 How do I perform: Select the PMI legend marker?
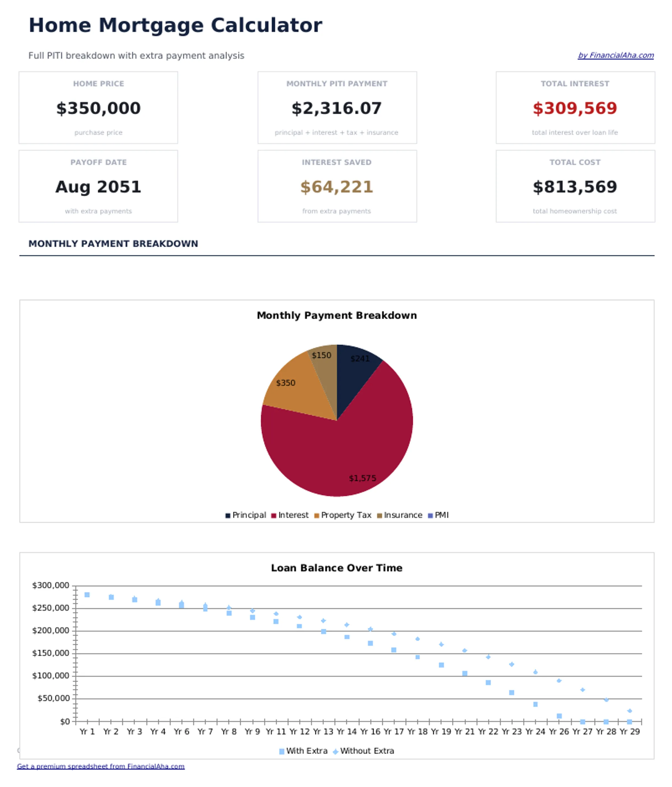(x=430, y=515)
